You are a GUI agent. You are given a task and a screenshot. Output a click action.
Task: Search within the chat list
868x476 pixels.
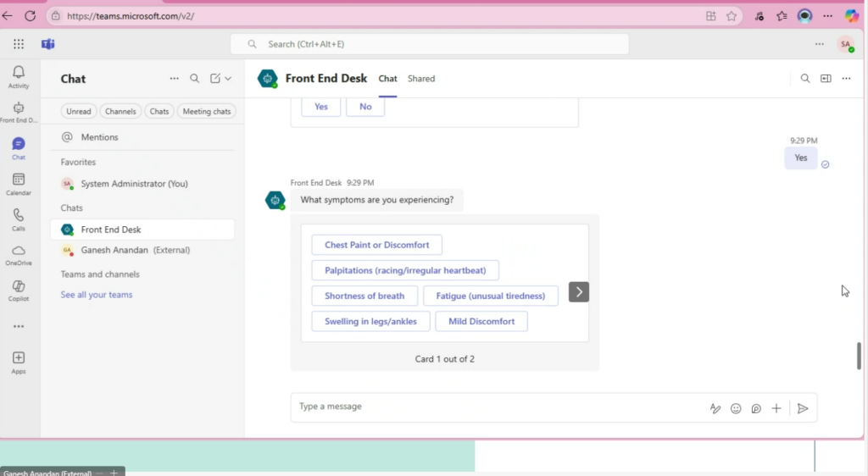click(194, 79)
